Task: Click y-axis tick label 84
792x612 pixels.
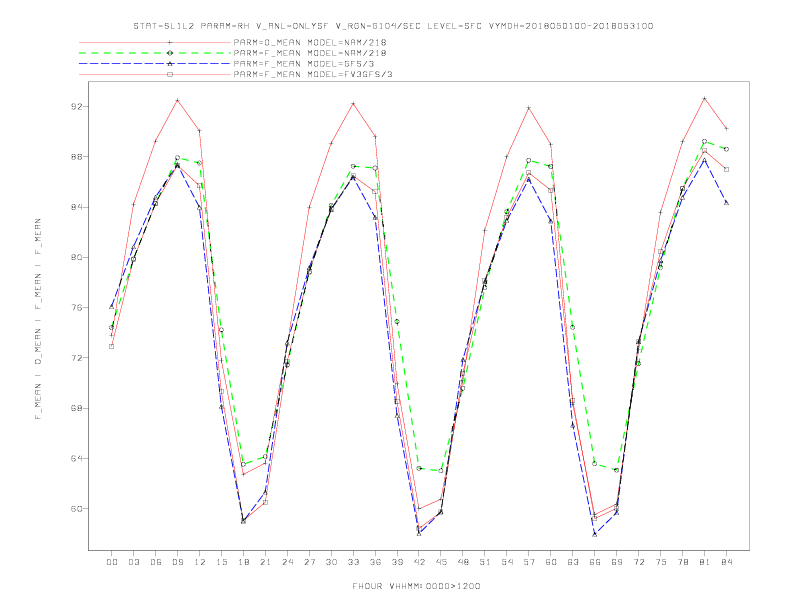Action: (75, 207)
